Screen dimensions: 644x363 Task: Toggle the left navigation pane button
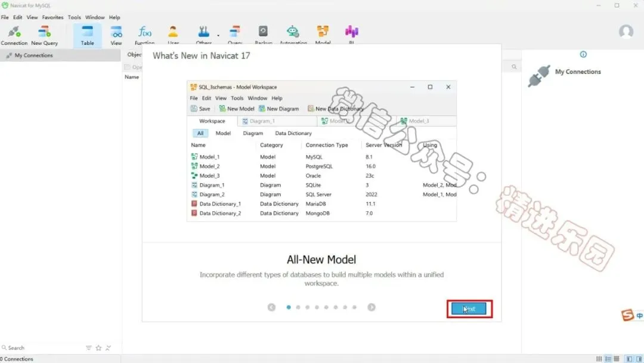(629, 359)
